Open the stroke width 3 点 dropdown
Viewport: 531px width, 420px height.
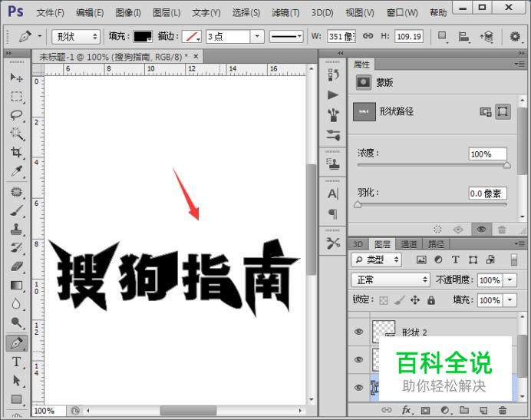(257, 36)
